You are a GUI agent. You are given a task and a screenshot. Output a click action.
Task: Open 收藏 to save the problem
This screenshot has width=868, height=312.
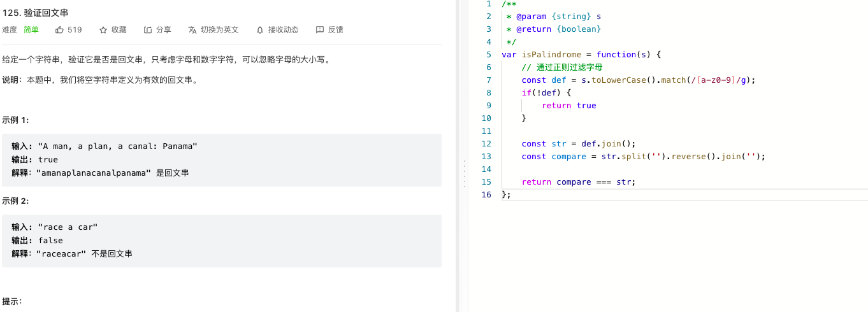(x=119, y=29)
